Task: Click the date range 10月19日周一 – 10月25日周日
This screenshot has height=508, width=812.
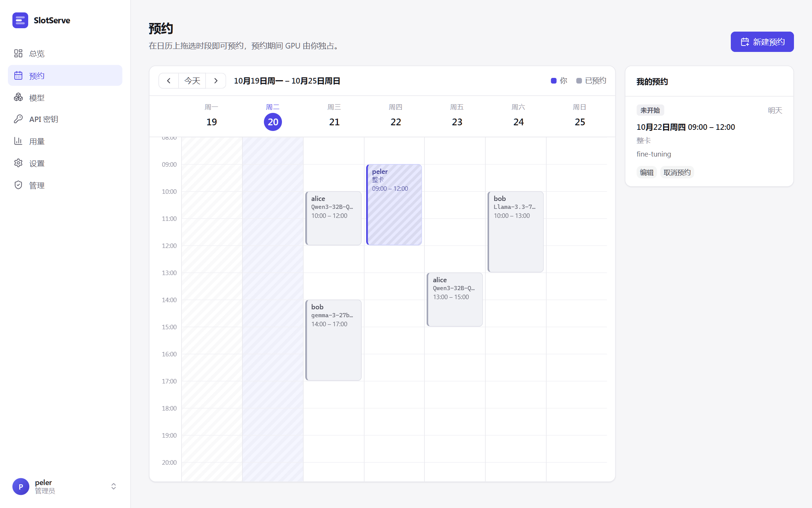Action: coord(287,81)
